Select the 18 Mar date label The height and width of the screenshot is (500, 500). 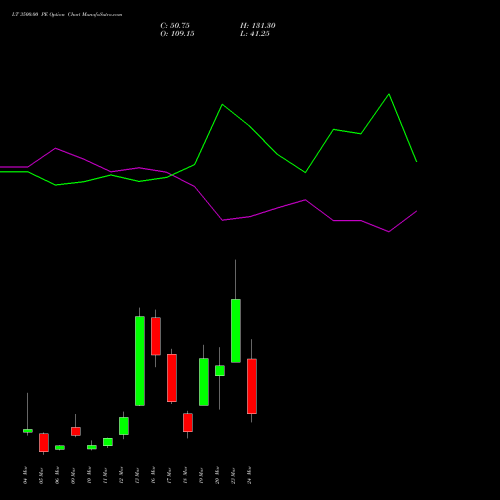186,475
